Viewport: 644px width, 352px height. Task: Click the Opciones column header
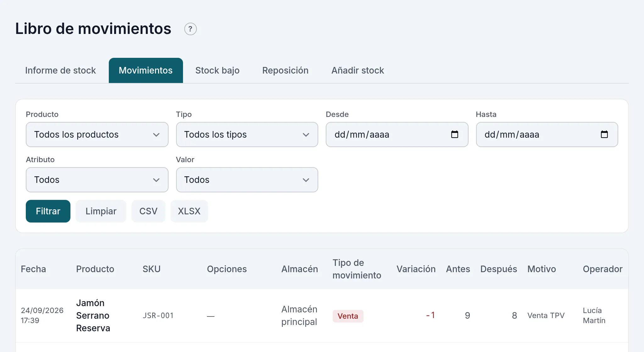point(227,269)
